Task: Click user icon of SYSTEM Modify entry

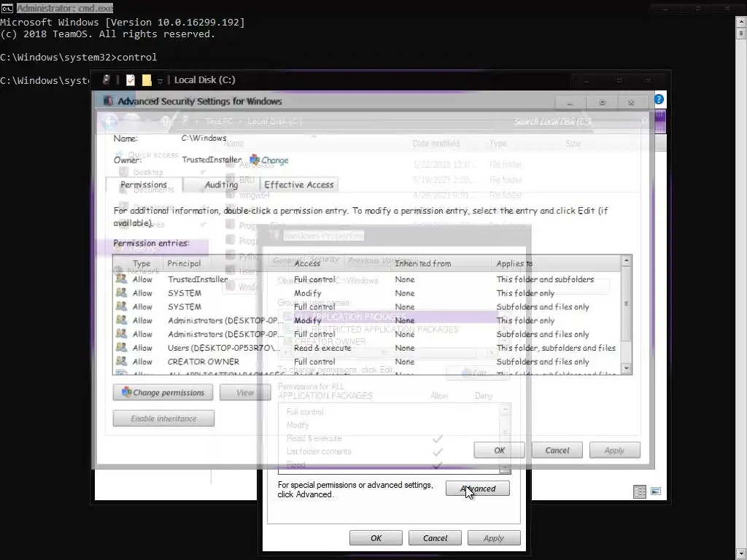Action: pyautogui.click(x=122, y=293)
